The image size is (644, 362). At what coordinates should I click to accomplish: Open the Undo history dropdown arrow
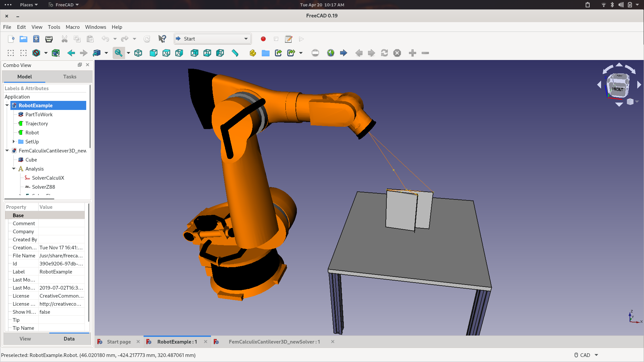115,39
